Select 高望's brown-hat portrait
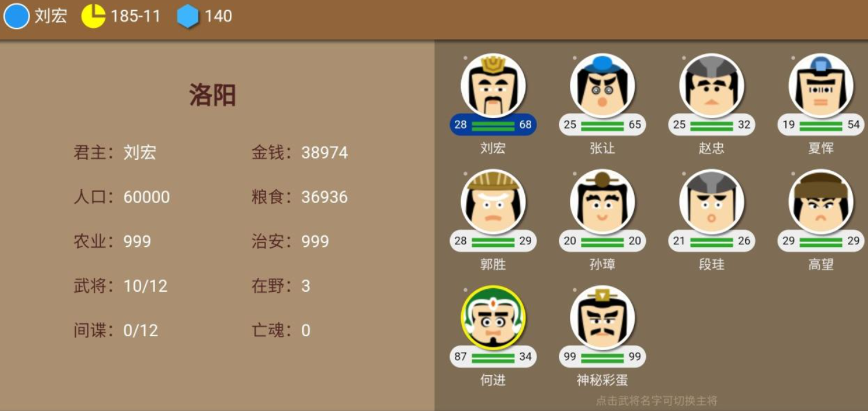This screenshot has width=868, height=411. [821, 202]
